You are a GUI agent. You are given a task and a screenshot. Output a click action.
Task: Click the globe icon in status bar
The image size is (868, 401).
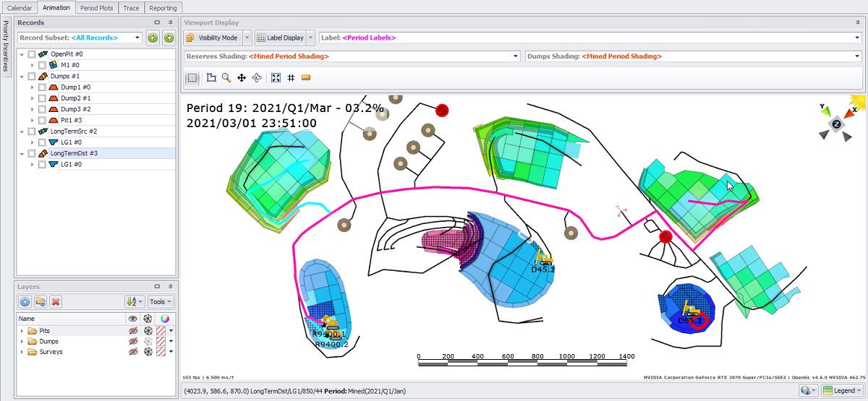click(805, 390)
